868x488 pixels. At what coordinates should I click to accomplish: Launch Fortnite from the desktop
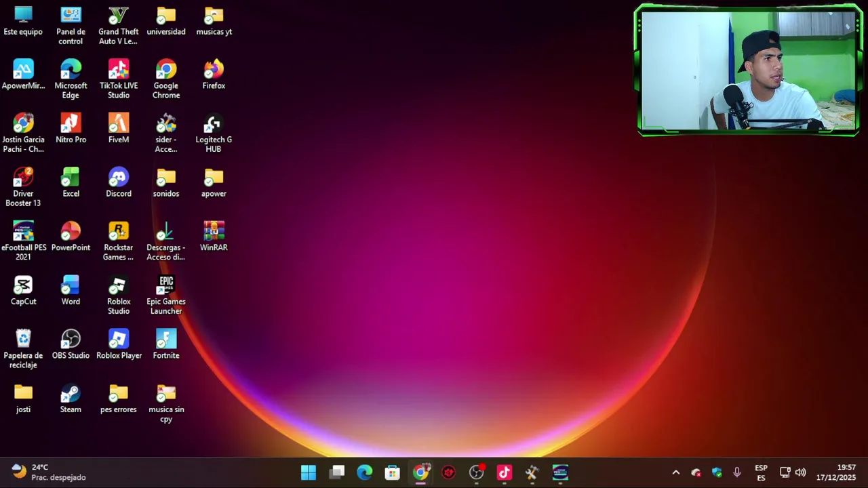coord(166,344)
